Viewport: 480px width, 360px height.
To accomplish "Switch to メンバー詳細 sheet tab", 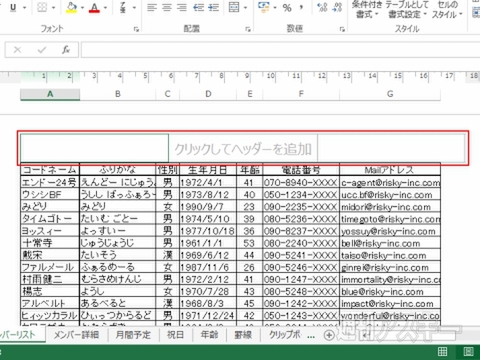I will pos(76,334).
